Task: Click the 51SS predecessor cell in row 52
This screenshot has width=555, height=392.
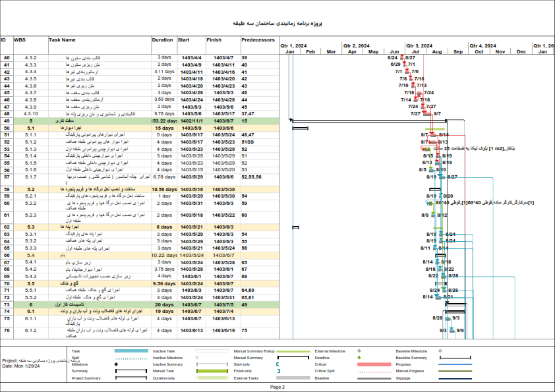Action: coord(248,142)
